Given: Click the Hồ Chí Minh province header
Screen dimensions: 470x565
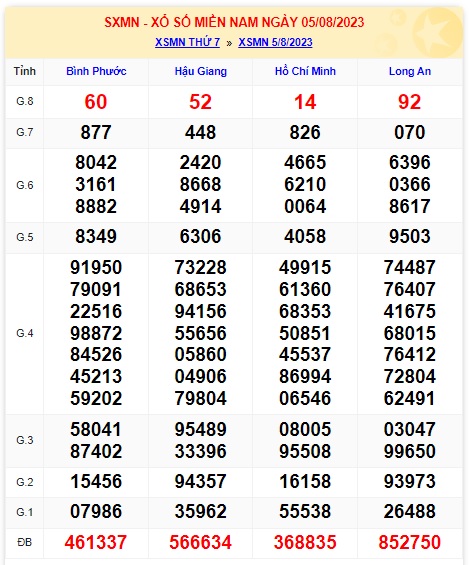Looking at the screenshot, I should click(305, 71).
